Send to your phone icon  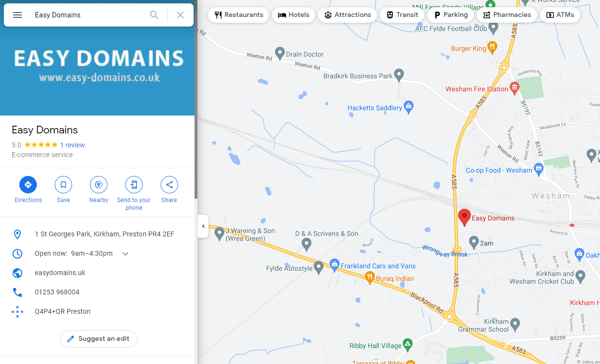click(x=134, y=185)
